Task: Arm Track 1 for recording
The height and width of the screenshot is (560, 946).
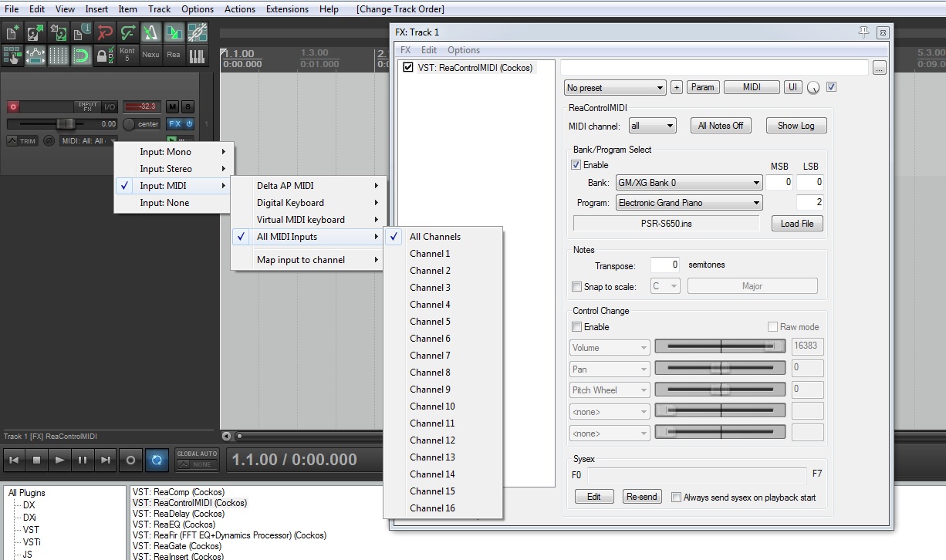Action: tap(13, 106)
